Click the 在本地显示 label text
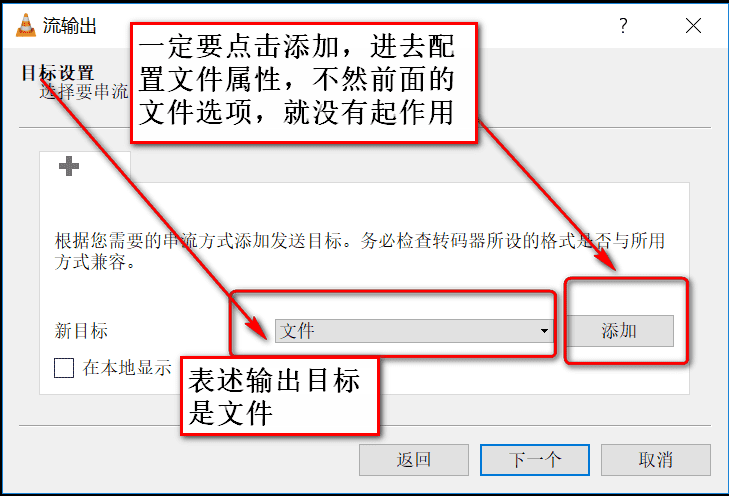729x496 pixels. 127,368
